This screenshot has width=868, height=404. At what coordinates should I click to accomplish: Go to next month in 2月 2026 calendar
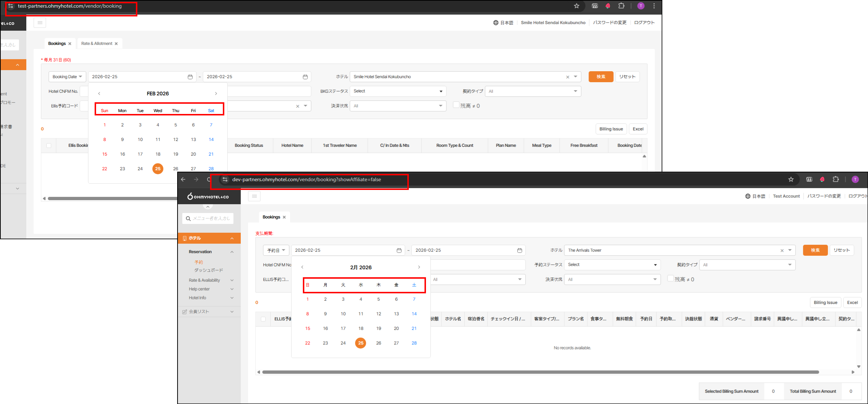[x=419, y=267]
